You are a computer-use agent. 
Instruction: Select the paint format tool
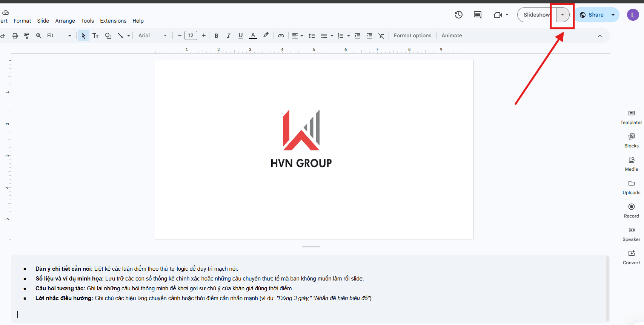coord(26,36)
